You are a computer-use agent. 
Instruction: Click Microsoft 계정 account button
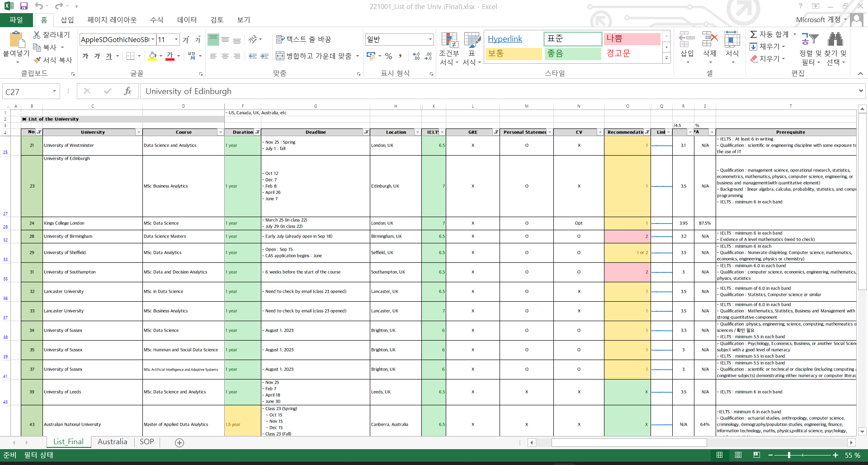(x=821, y=20)
